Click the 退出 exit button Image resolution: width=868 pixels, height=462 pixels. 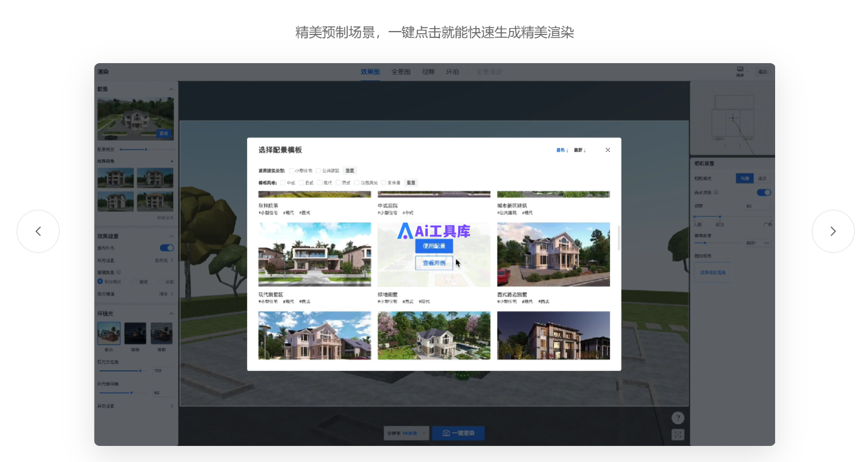(763, 72)
